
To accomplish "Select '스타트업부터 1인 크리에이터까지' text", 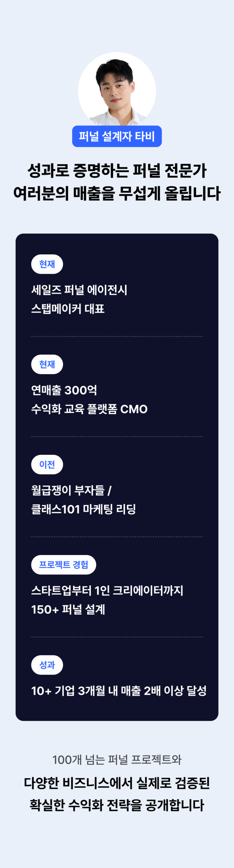I will tap(107, 591).
